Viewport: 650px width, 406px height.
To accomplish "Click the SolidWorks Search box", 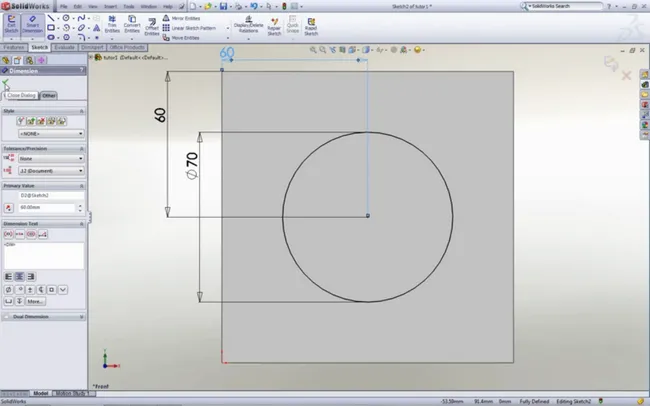I will pos(566,6).
